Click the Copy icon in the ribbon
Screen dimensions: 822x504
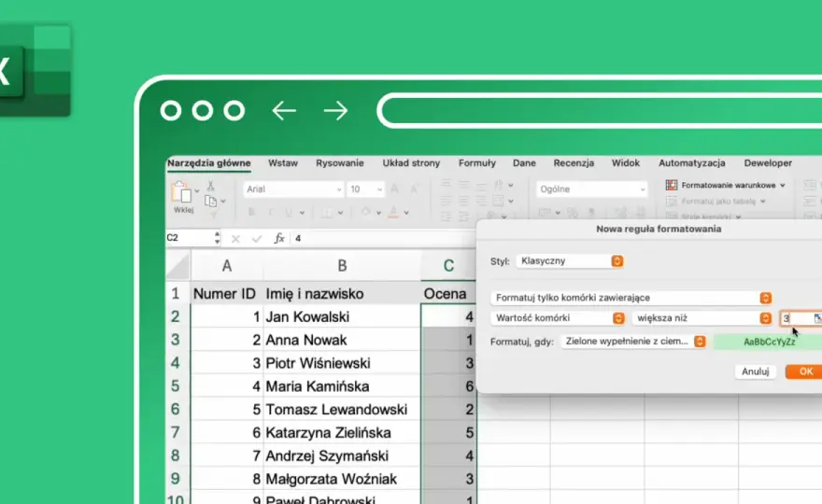[x=211, y=202]
